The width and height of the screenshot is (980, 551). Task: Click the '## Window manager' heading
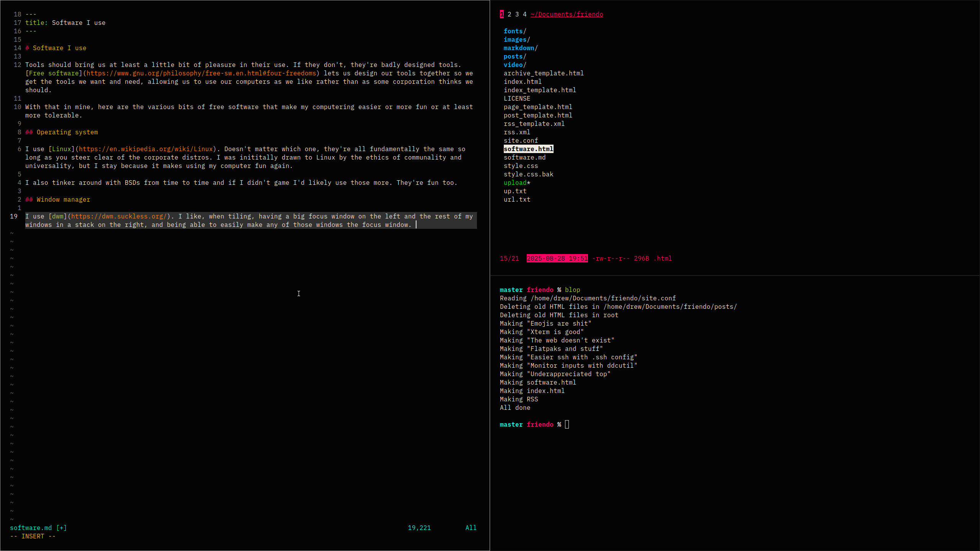57,199
